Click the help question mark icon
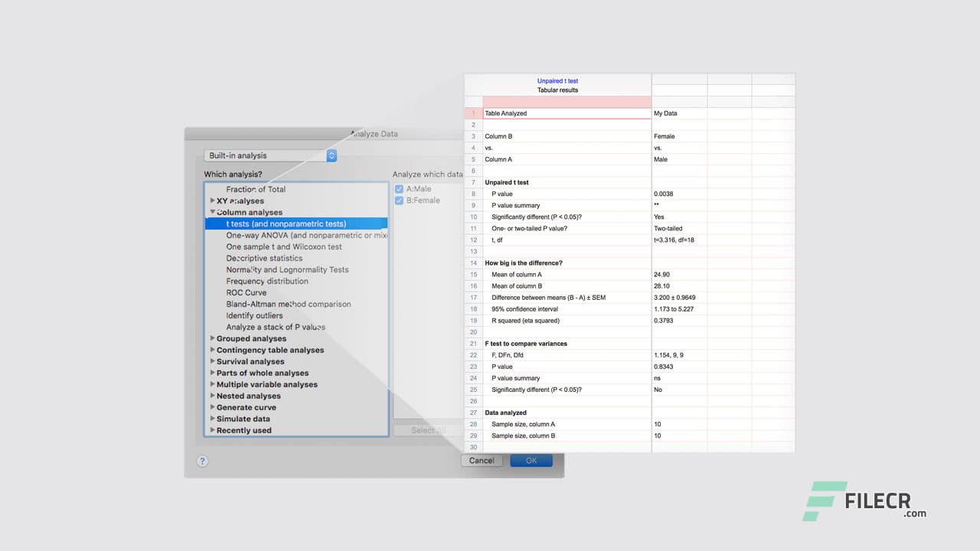This screenshot has height=551, width=980. coord(202,461)
